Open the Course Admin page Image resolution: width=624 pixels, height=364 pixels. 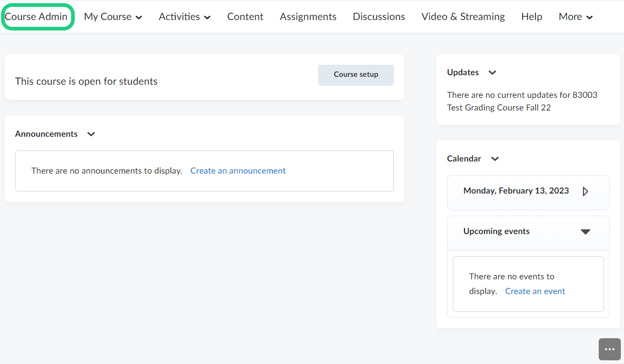(36, 17)
